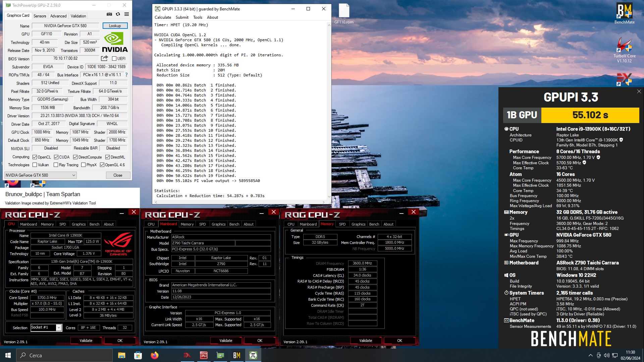Click the taskbar clock showing 11:30
Image resolution: width=644 pixels, height=362 pixels.
click(630, 355)
